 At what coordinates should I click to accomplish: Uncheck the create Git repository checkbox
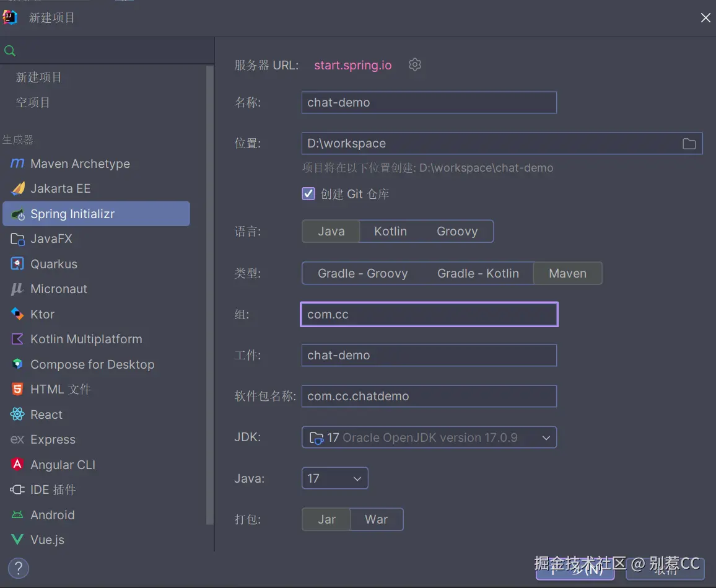308,194
